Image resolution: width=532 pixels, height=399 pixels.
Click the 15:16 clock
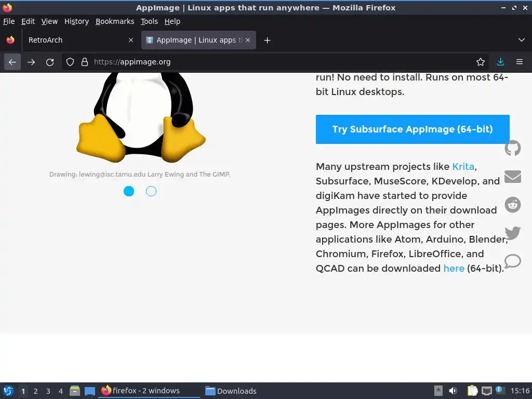point(520,391)
